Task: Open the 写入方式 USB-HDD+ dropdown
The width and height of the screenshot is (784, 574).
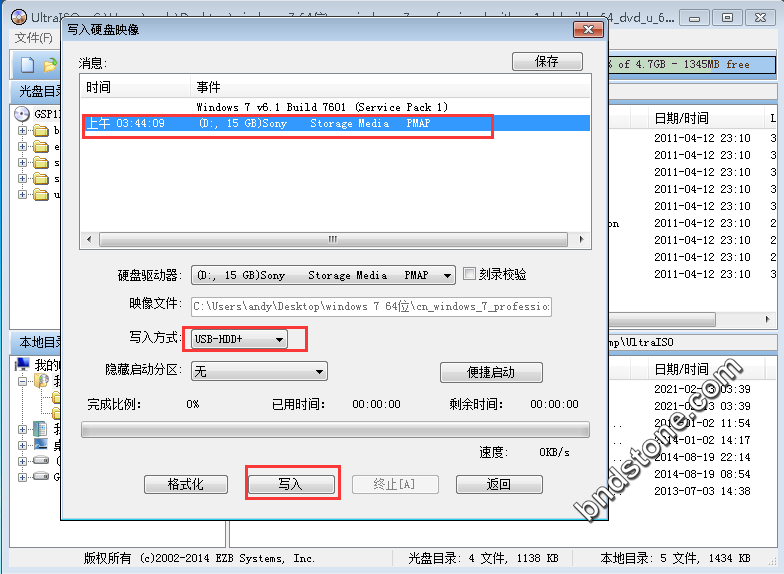Action: pos(239,340)
